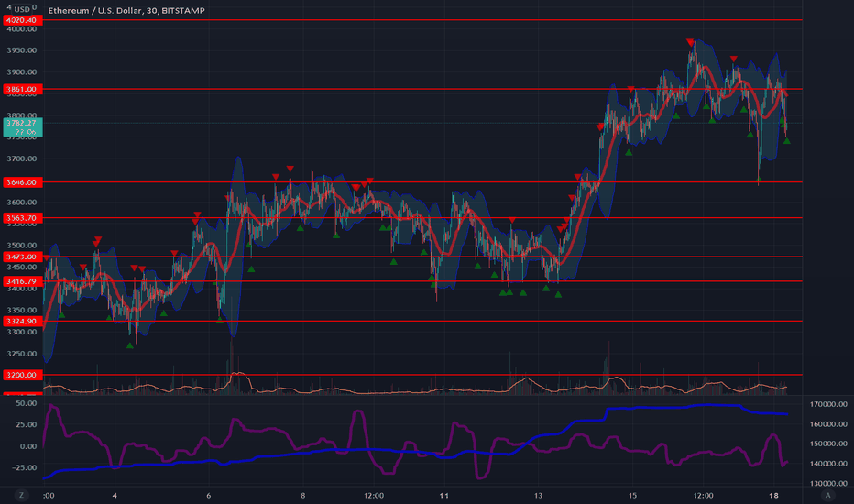Click the 150000.00 right axis value

point(828,444)
